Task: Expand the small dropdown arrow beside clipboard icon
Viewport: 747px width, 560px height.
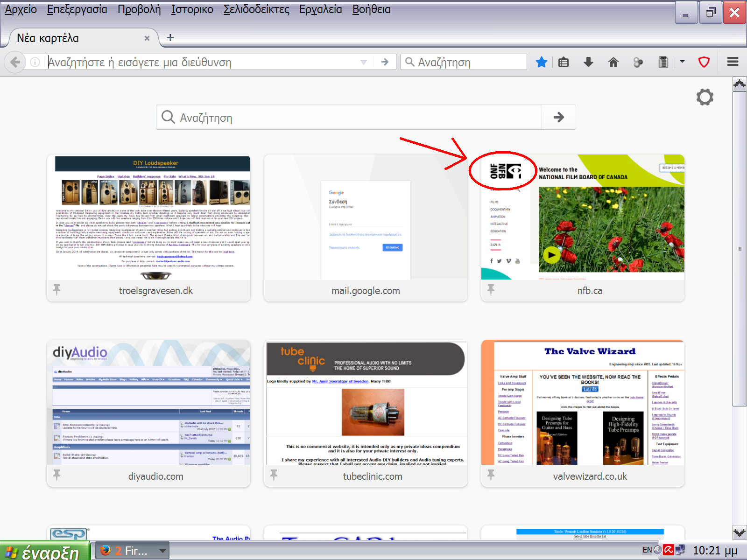Action: 682,62
